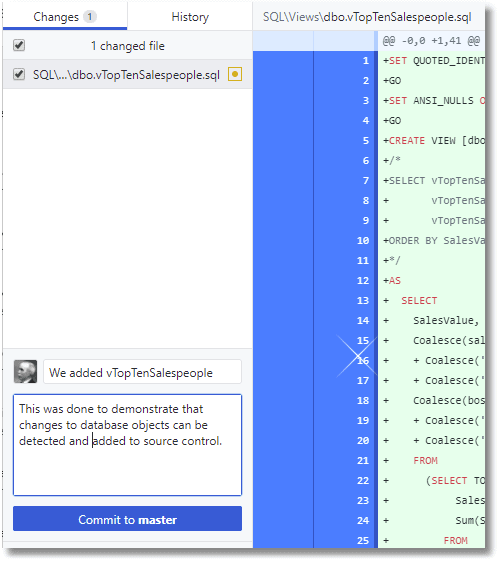This screenshot has height=562, width=499.
Task: Click inside the commit description box
Action: (x=127, y=445)
